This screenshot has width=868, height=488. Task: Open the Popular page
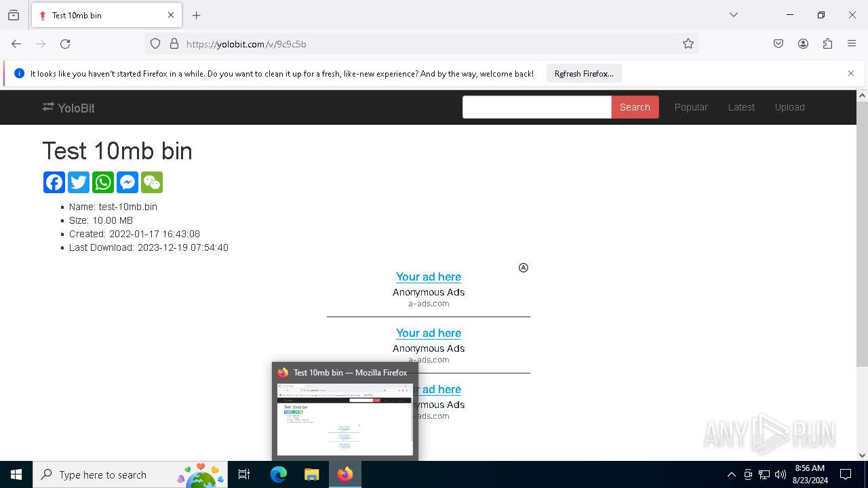coord(691,107)
